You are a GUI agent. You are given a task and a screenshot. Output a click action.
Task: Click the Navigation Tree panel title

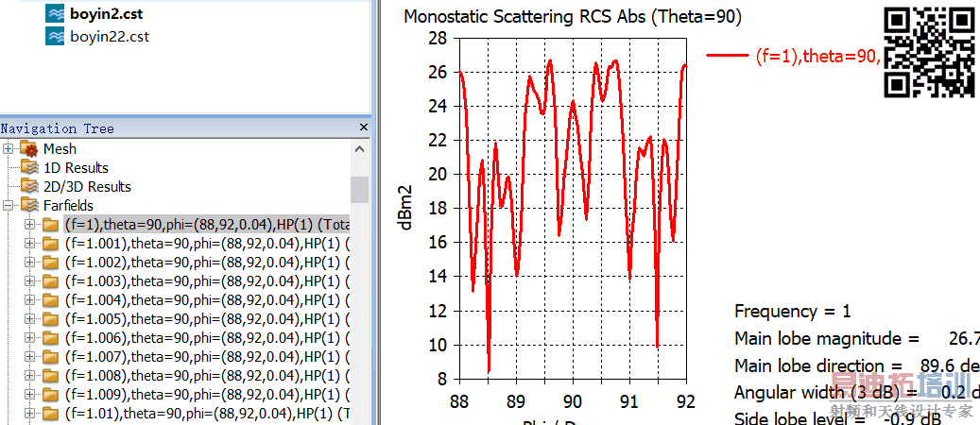pos(58,128)
